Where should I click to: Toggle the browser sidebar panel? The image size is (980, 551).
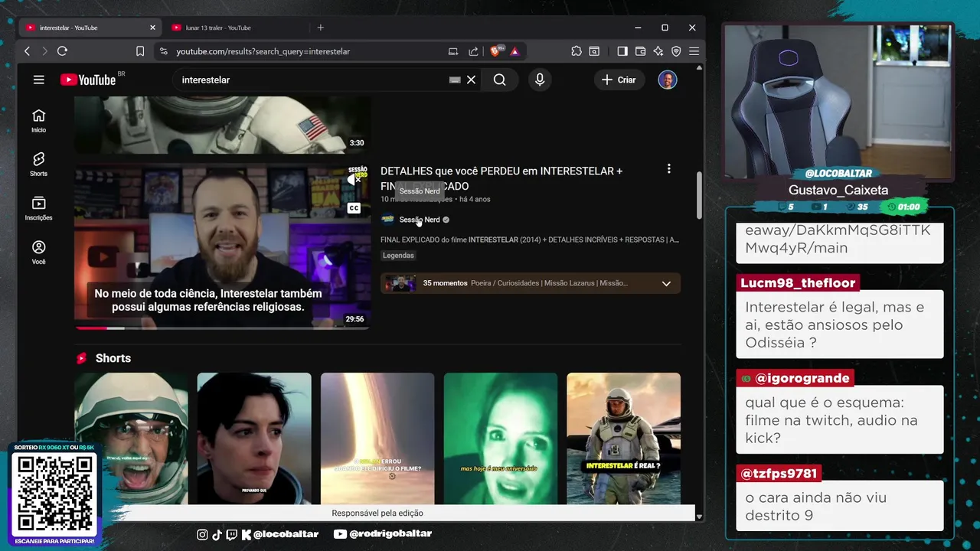(x=622, y=51)
